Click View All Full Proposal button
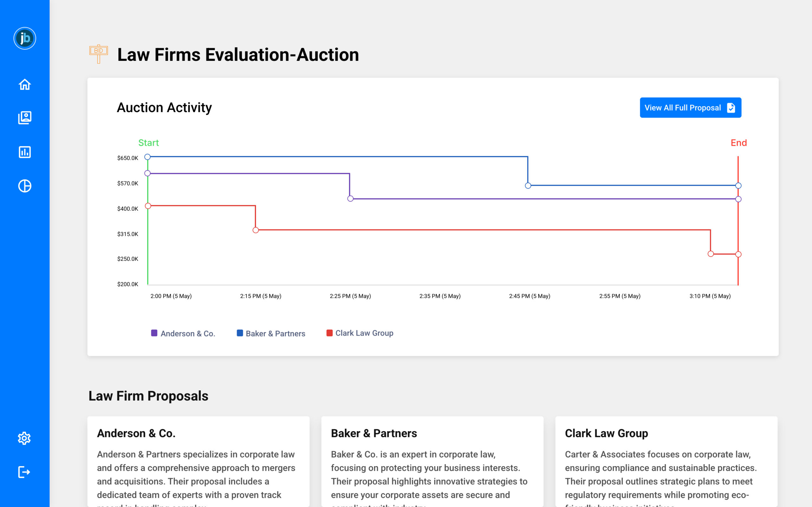The image size is (812, 507). pos(690,108)
